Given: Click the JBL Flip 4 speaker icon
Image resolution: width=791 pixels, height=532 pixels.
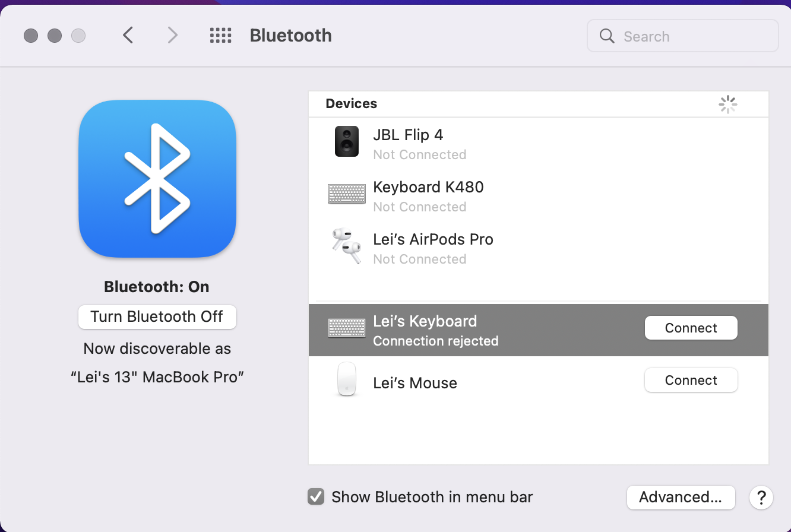Looking at the screenshot, I should click(x=346, y=142).
